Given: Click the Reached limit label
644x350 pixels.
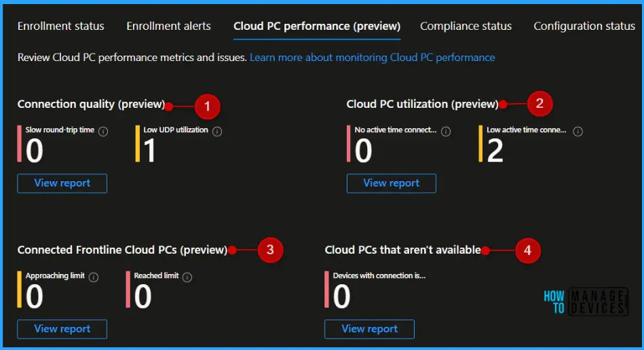Looking at the screenshot, I should click(157, 276).
